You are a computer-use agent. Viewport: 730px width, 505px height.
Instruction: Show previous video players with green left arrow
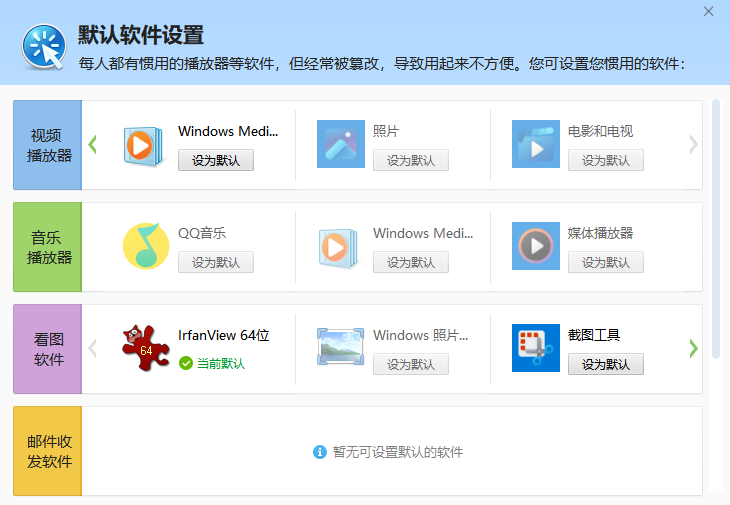93,144
